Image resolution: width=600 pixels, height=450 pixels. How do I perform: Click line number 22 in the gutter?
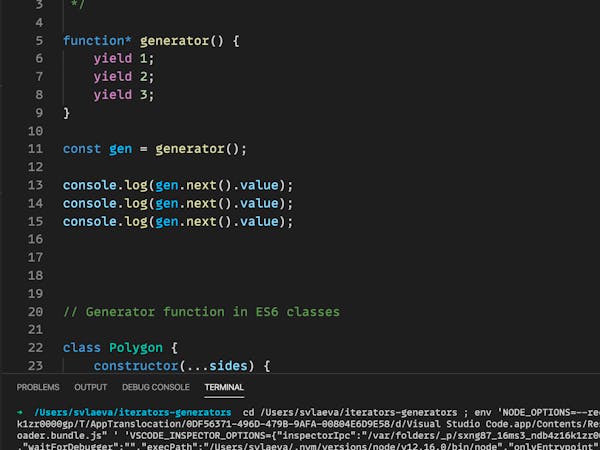click(x=35, y=347)
